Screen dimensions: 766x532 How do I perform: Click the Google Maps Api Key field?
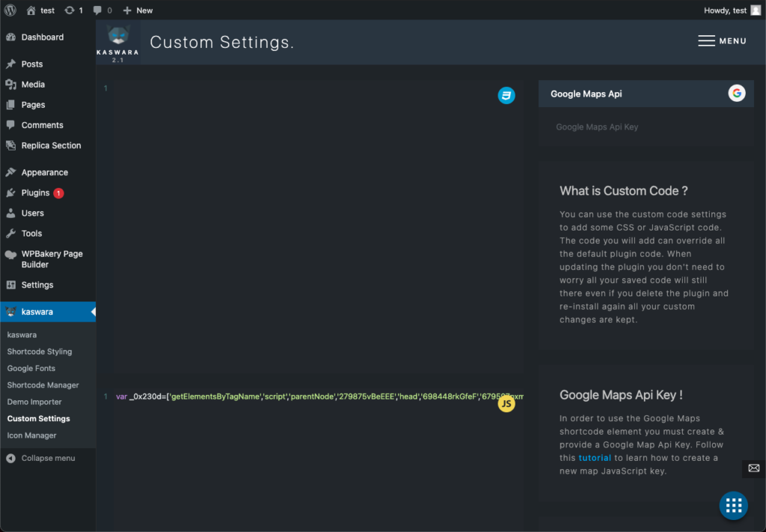coord(646,127)
